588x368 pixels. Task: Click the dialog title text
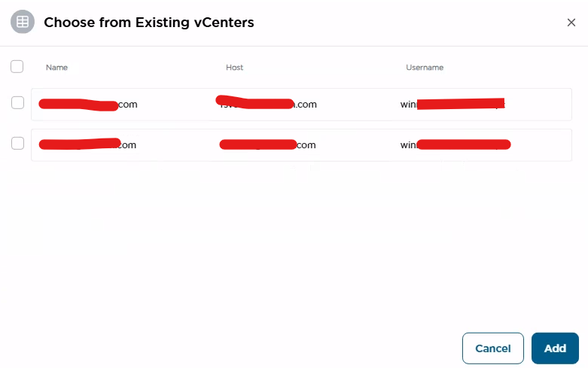(x=148, y=23)
